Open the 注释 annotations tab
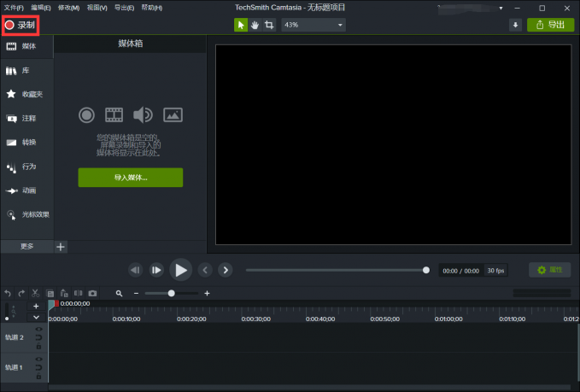 click(26, 119)
